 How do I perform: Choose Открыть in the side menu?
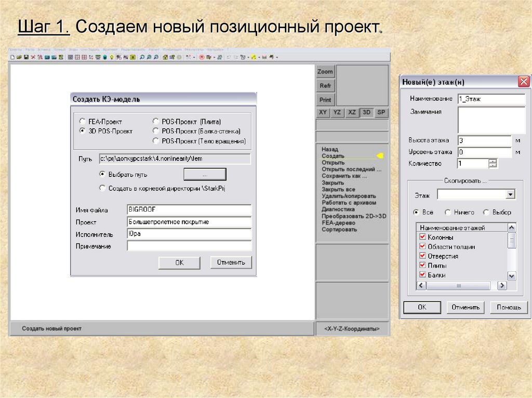333,163
